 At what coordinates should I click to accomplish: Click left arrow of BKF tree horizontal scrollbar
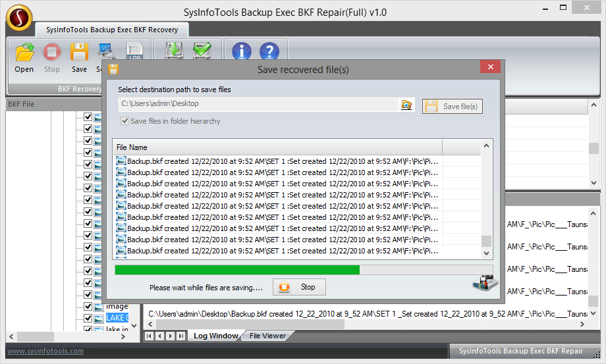point(12,336)
